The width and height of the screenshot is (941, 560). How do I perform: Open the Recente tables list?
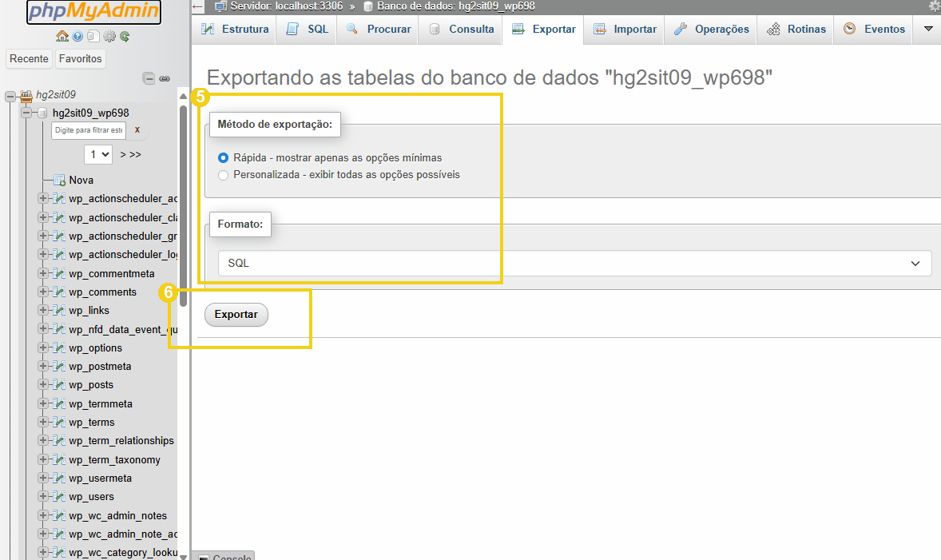(29, 59)
